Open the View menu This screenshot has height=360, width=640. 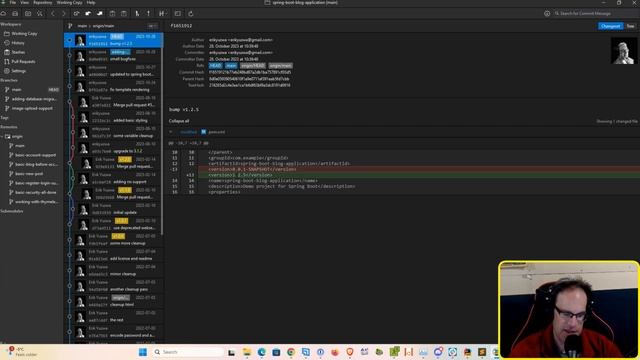click(24, 2)
